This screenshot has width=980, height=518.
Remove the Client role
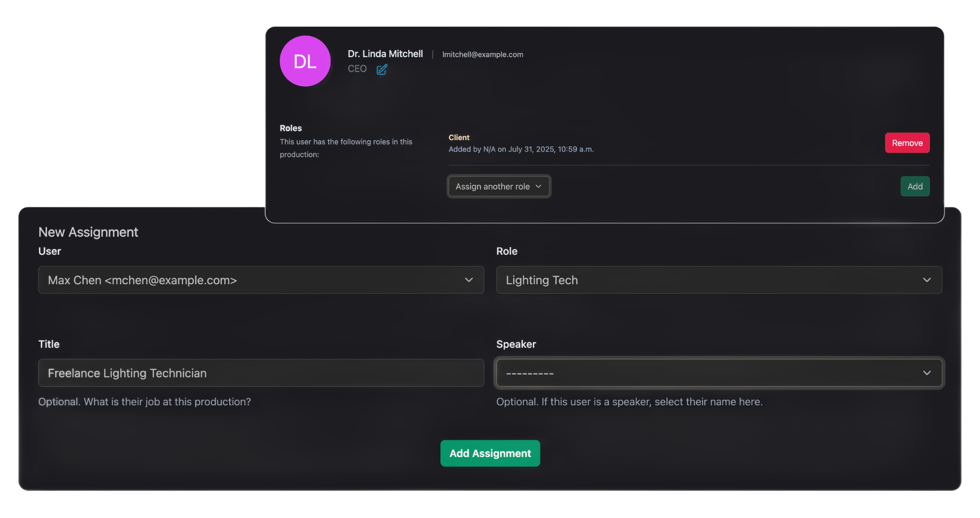click(907, 143)
